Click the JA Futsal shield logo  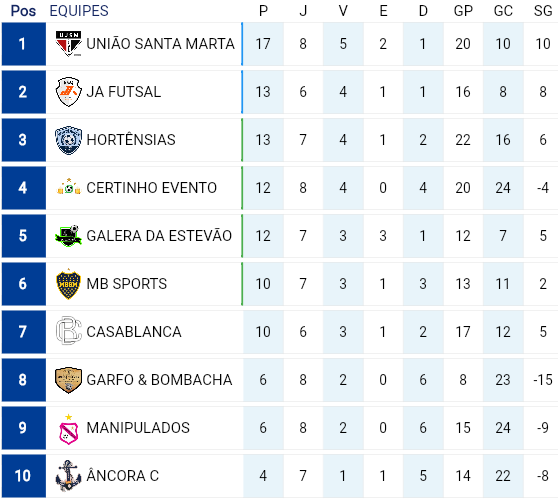pyautogui.click(x=69, y=92)
